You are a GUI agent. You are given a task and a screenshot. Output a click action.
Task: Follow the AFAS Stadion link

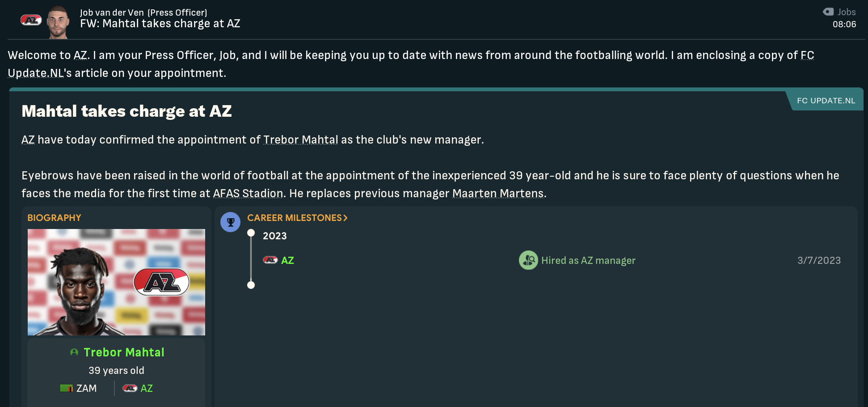248,194
